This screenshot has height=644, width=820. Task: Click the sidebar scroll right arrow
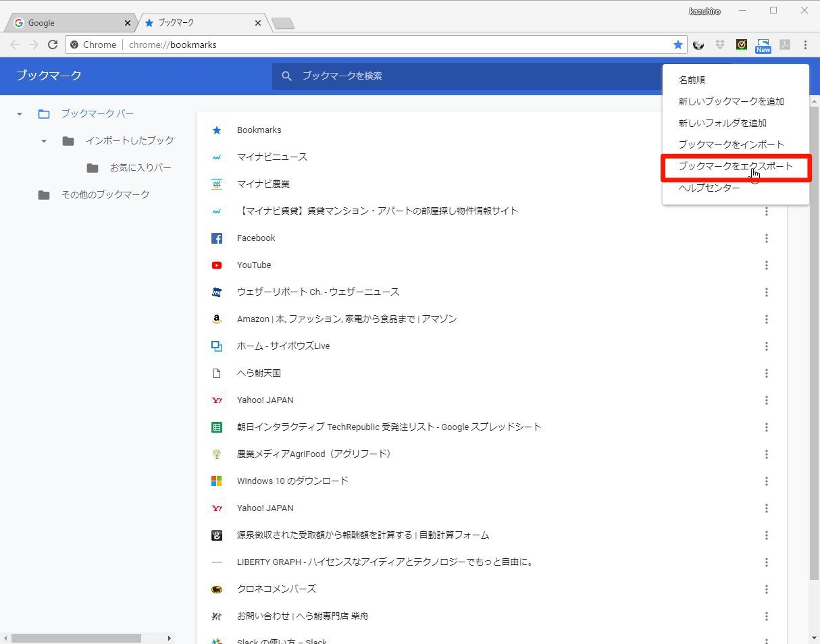coord(169,638)
